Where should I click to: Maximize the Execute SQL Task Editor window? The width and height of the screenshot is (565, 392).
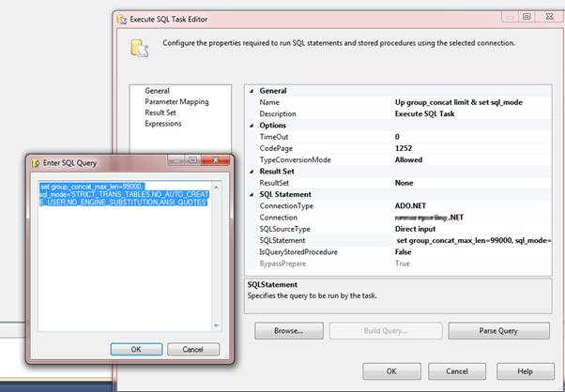coord(527,16)
